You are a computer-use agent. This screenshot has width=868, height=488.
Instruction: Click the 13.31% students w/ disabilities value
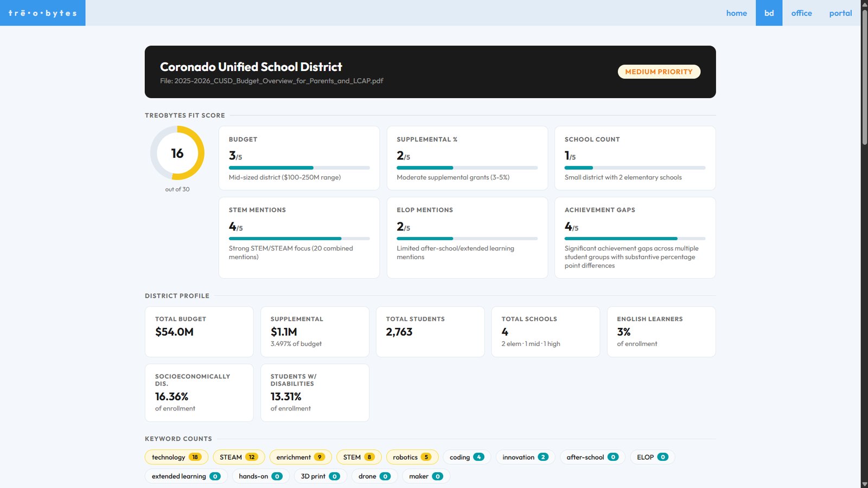286,396
